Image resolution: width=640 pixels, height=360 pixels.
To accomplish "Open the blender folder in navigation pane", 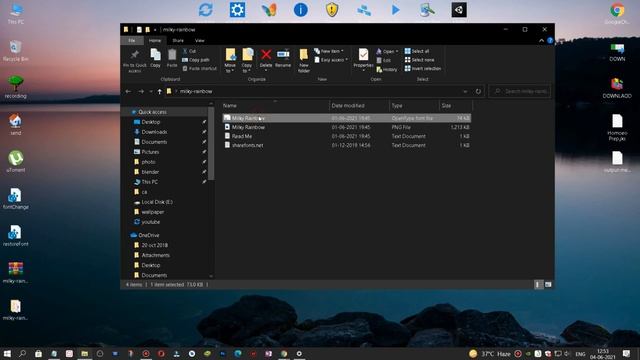I will (x=150, y=172).
